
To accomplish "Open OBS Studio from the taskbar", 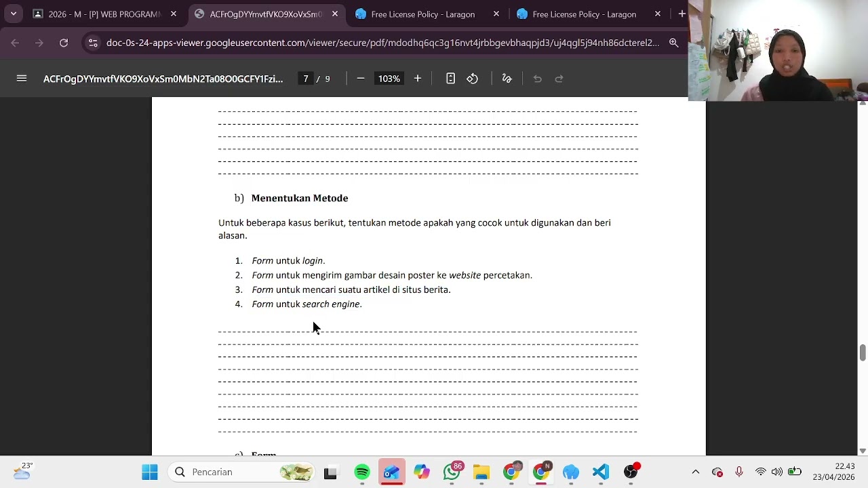I will click(x=631, y=472).
